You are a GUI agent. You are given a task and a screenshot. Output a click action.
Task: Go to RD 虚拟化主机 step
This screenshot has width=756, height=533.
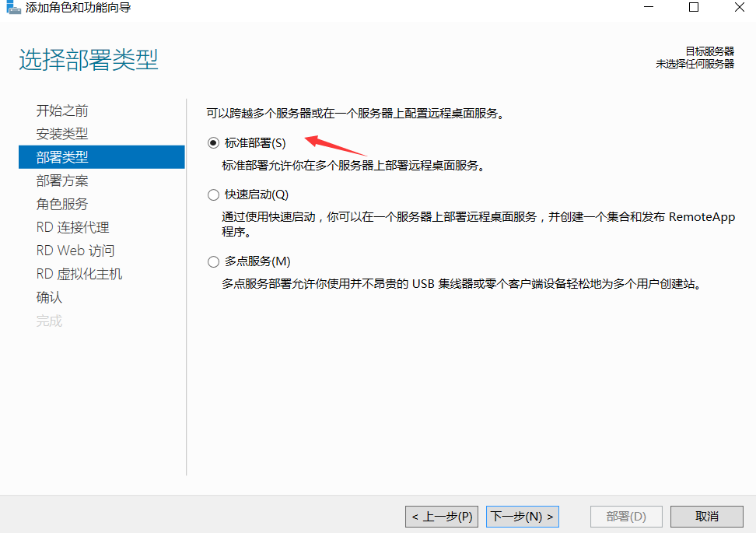(79, 274)
